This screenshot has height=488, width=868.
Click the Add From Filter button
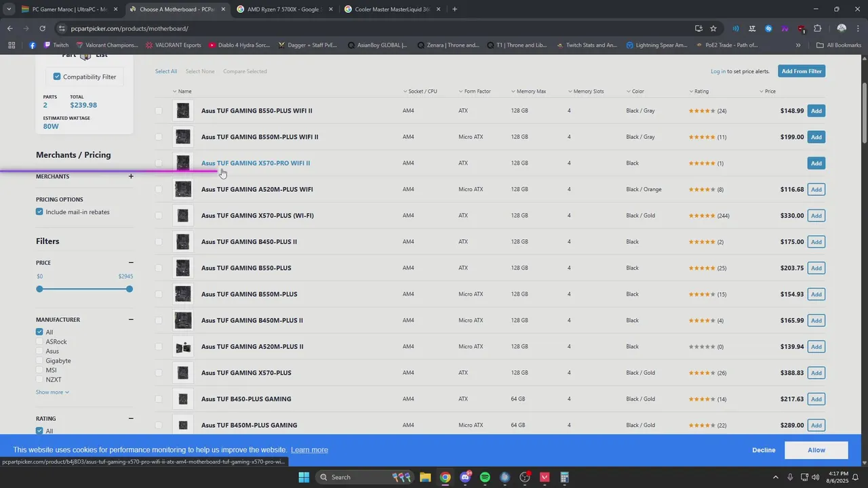(x=801, y=71)
